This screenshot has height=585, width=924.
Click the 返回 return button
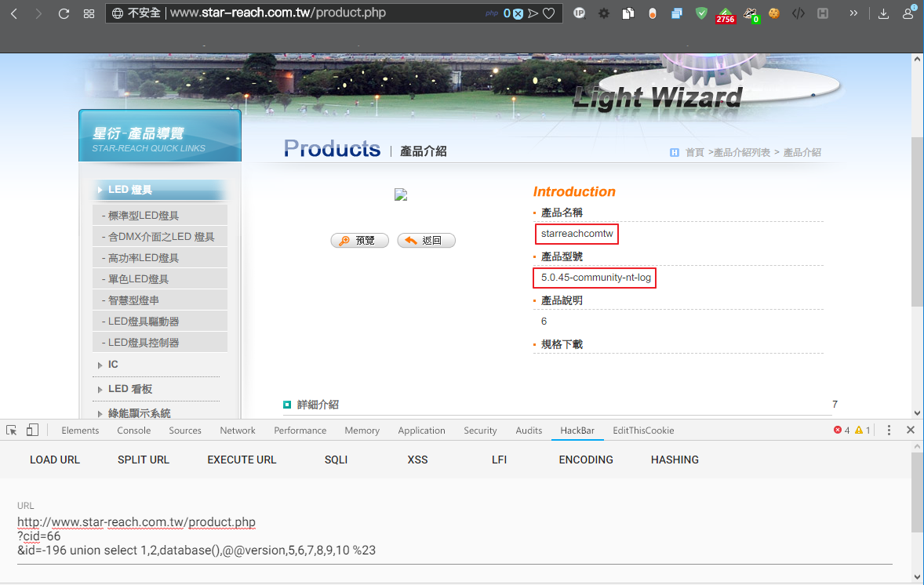426,241
